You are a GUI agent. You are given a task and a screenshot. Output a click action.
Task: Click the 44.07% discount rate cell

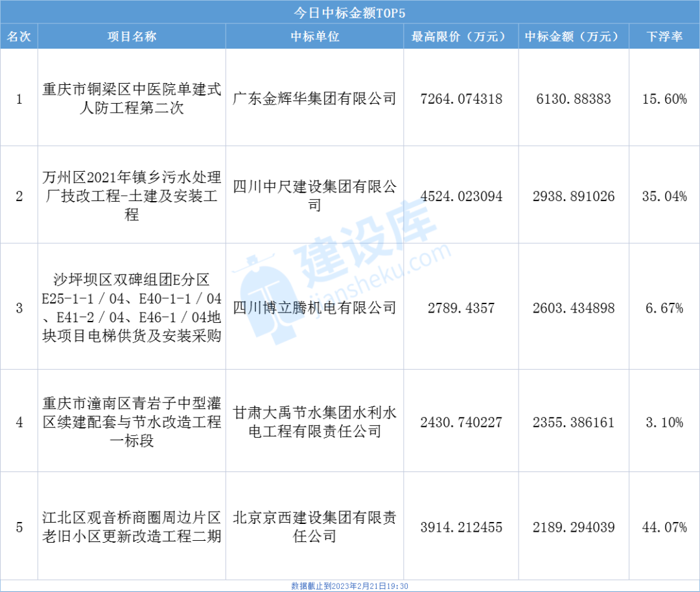[664, 528]
